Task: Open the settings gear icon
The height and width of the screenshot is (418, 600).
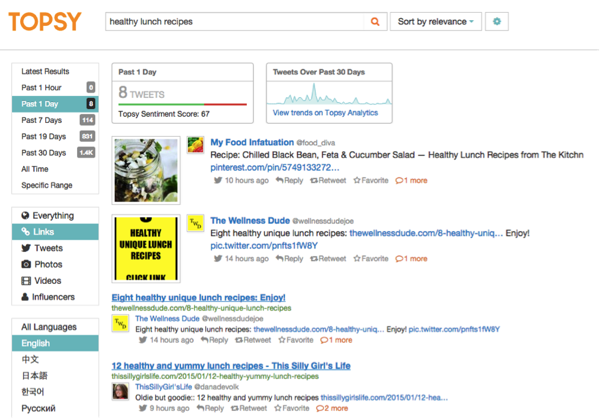Action: [497, 21]
